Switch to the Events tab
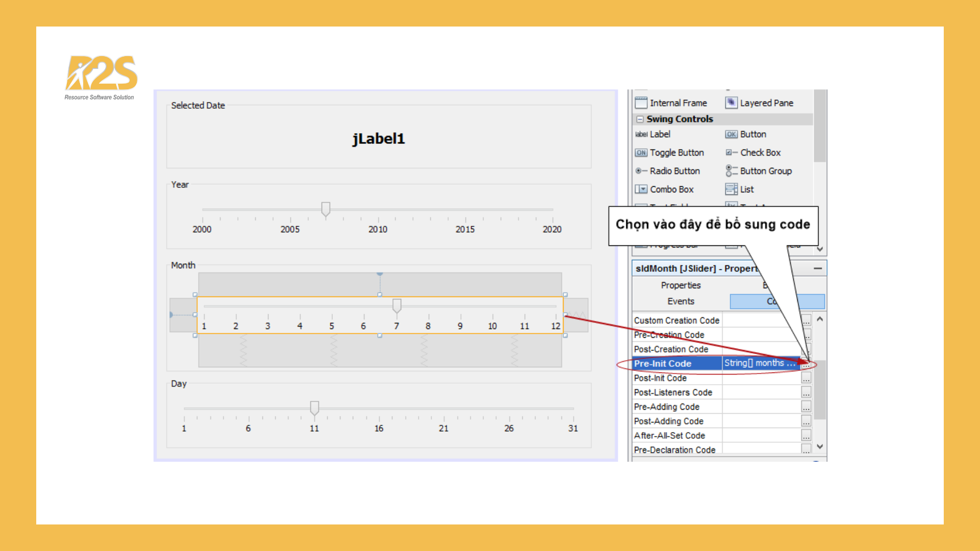This screenshot has width=980, height=551. point(680,302)
